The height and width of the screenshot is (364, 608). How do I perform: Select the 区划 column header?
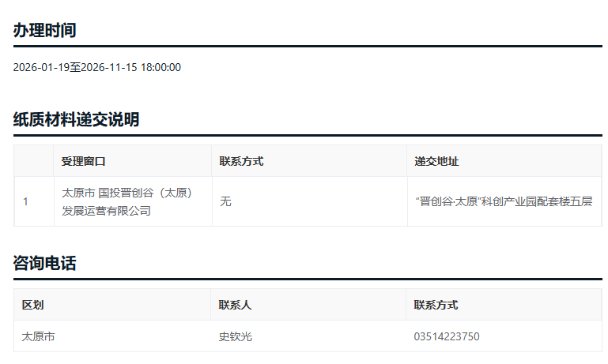click(x=32, y=305)
